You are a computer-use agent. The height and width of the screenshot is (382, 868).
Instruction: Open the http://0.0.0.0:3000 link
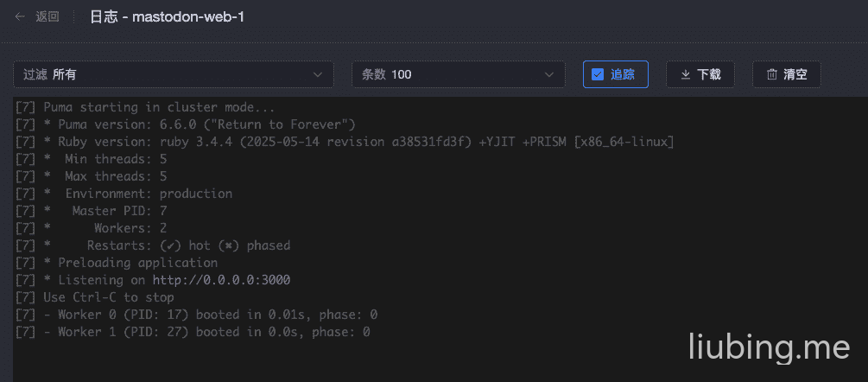click(221, 280)
